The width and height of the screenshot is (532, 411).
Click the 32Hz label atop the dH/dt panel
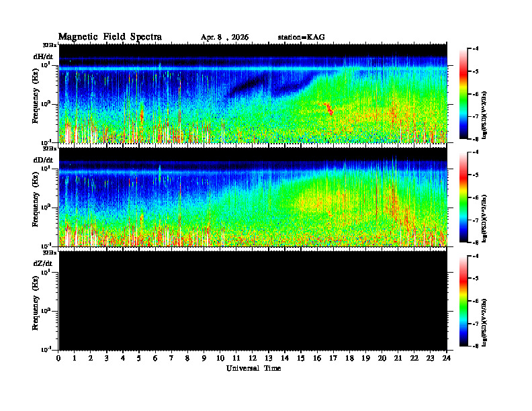[x=50, y=45]
